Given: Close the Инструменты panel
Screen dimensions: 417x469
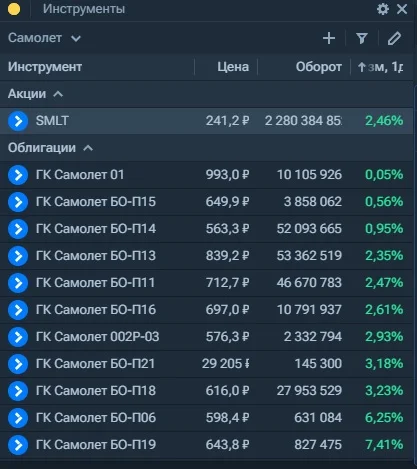Looking at the screenshot, I should (402, 9).
